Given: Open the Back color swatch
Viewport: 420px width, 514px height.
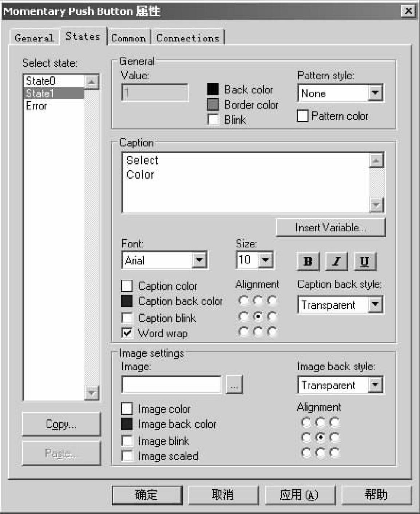Looking at the screenshot, I should coord(213,89).
